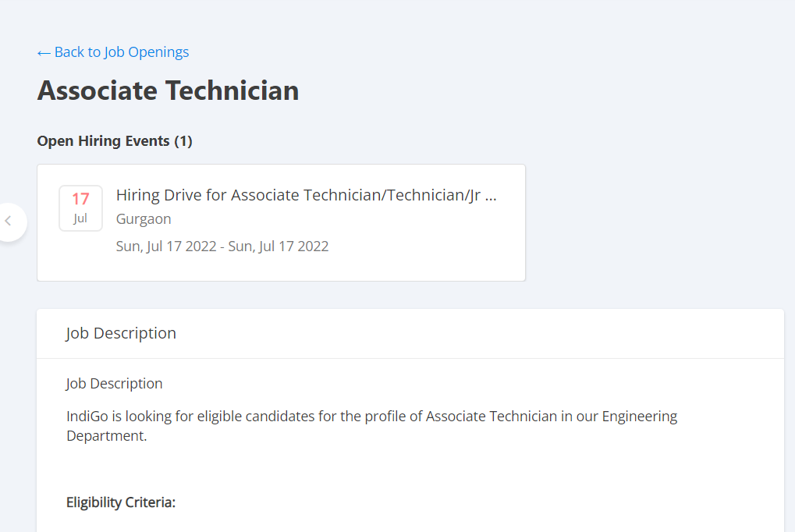Image resolution: width=795 pixels, height=532 pixels.
Task: Select the Gurgaon location text
Action: [144, 219]
